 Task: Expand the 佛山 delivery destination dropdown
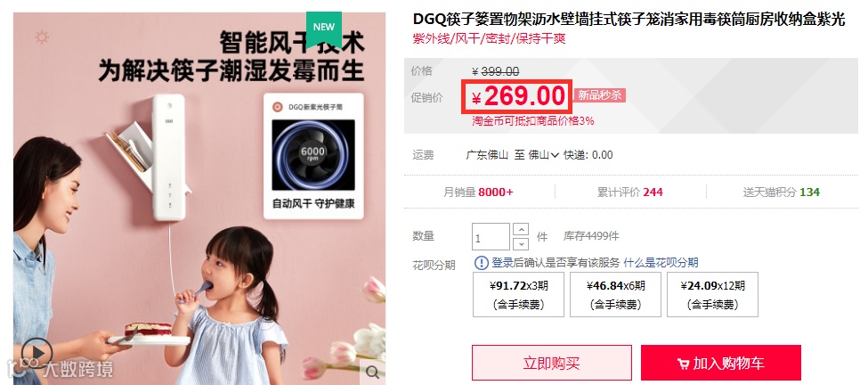click(544, 155)
